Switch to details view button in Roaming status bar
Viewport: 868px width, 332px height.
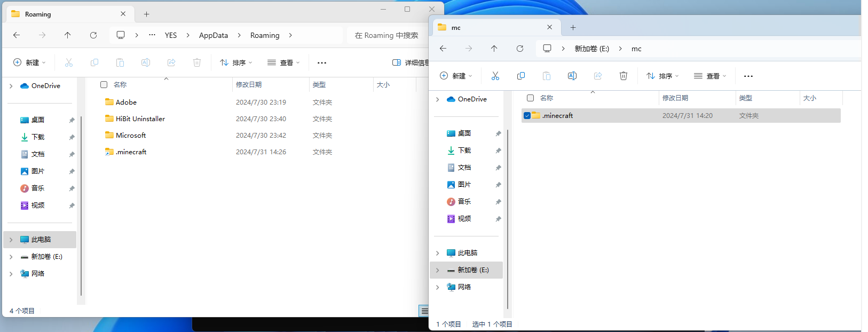(x=424, y=311)
